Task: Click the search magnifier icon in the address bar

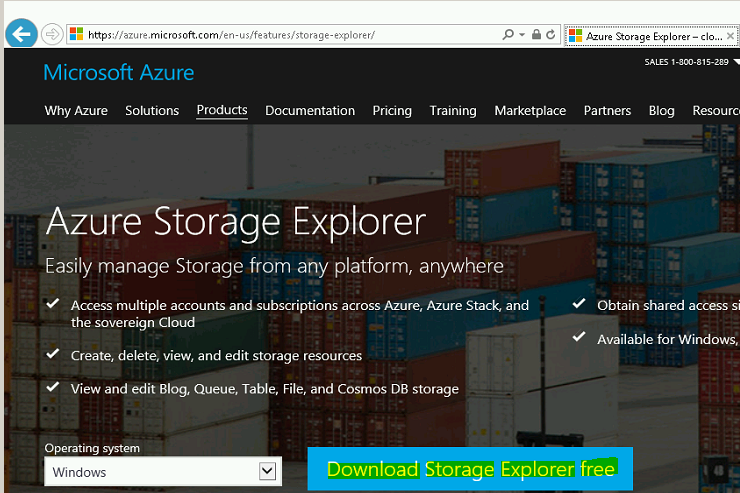Action: pos(508,34)
